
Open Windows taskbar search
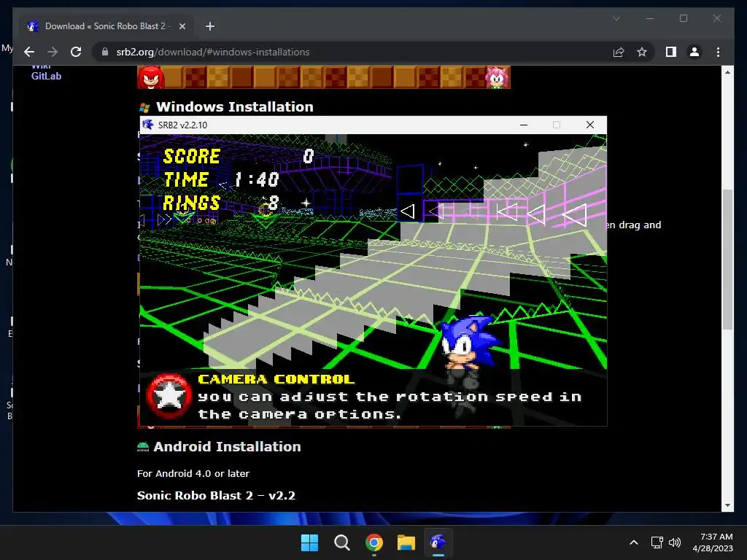(341, 542)
